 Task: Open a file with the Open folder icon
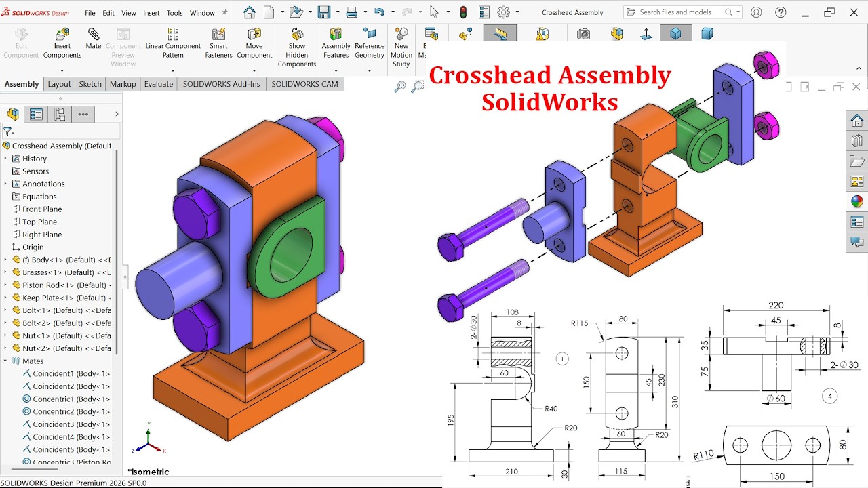point(295,12)
